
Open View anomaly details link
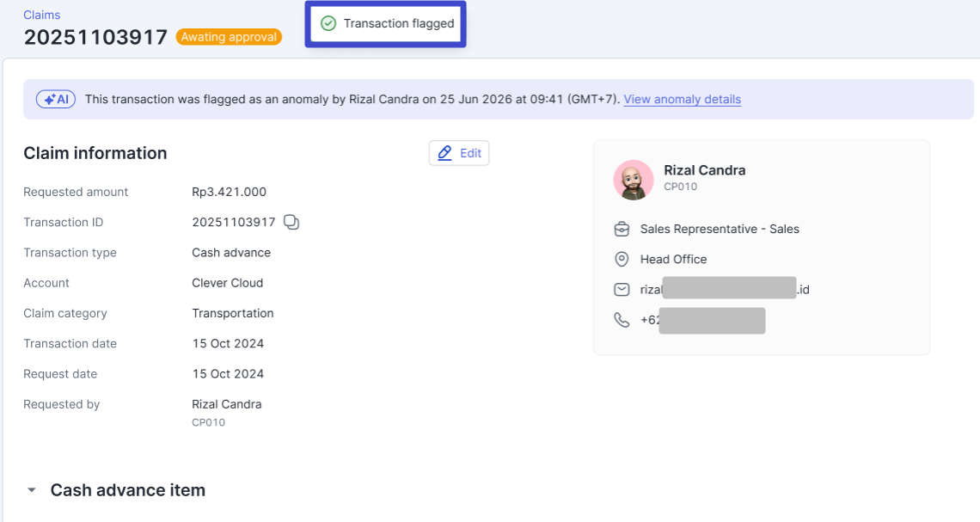682,99
